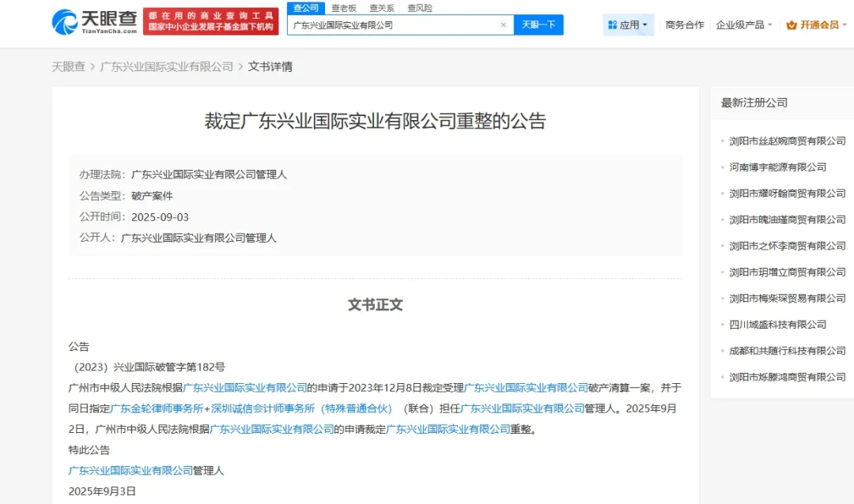Screen dimensions: 854x504
Task: Go to 天眼查 breadcrumb home link
Action: click(68, 66)
